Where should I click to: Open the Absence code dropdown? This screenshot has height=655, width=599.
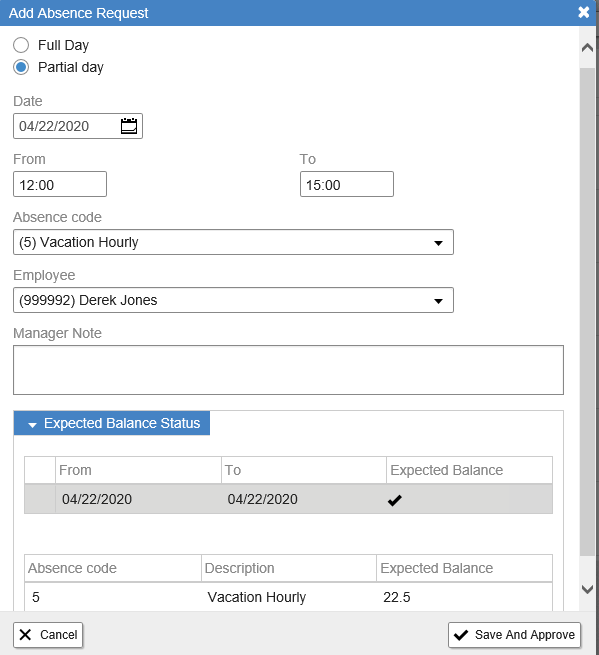233,242
